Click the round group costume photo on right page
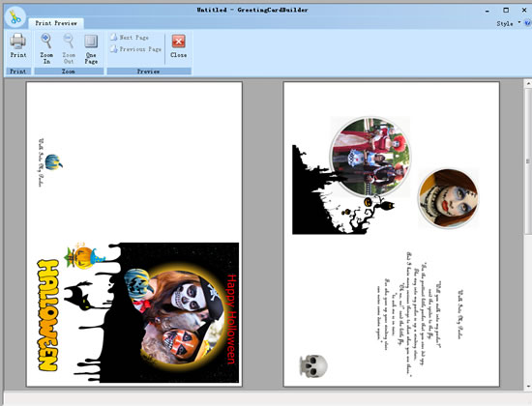 pos(370,157)
